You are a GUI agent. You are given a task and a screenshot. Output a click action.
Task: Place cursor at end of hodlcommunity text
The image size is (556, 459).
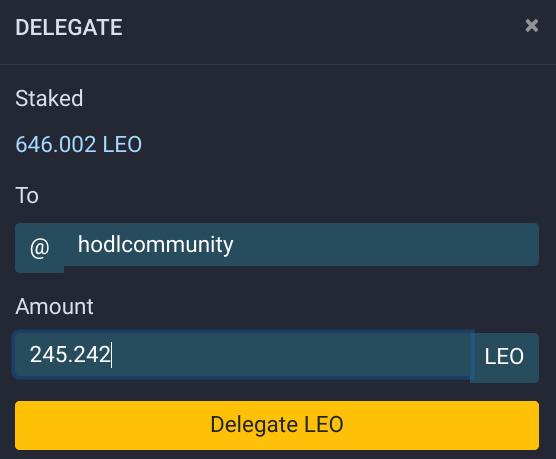pos(234,244)
